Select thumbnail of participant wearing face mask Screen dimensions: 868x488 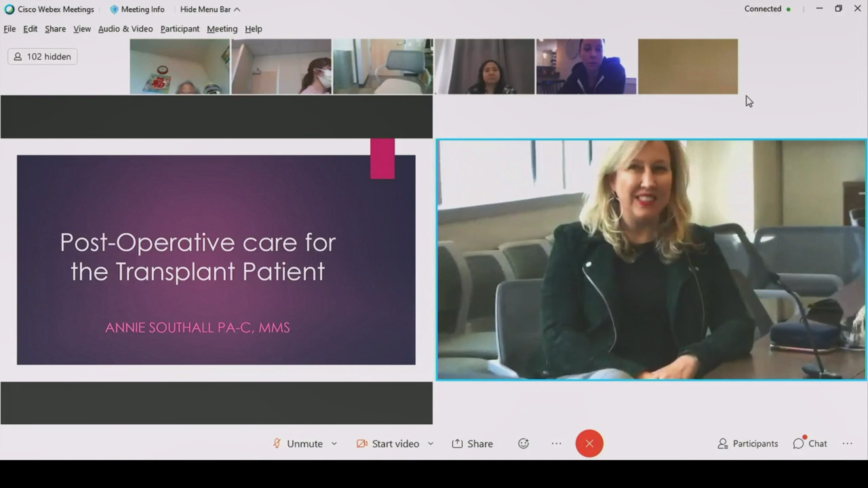[281, 67]
